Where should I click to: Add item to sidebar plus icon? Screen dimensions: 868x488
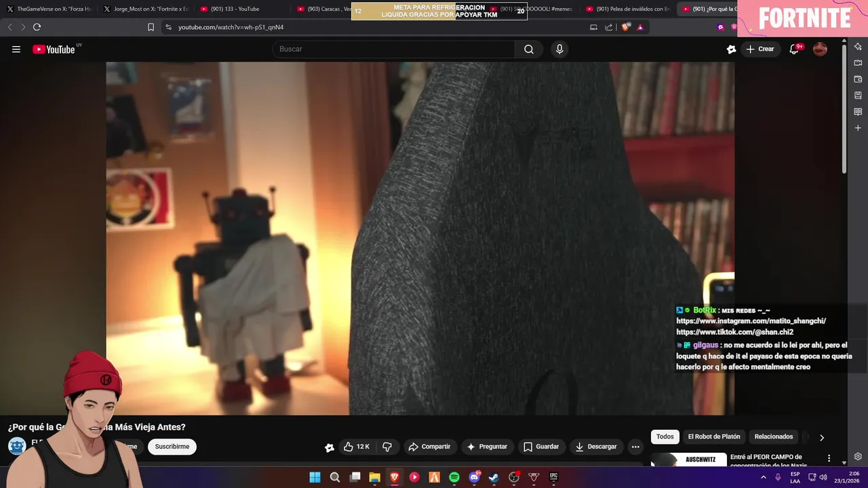pos(858,128)
